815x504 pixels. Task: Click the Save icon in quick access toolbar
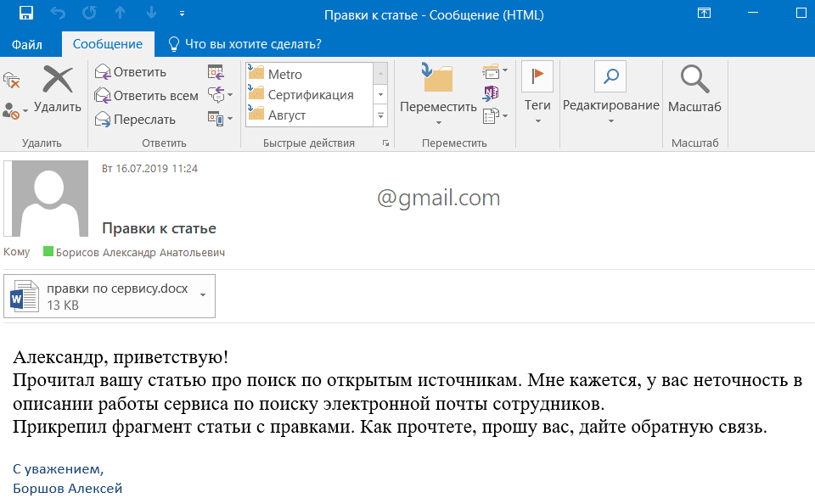coord(25,14)
